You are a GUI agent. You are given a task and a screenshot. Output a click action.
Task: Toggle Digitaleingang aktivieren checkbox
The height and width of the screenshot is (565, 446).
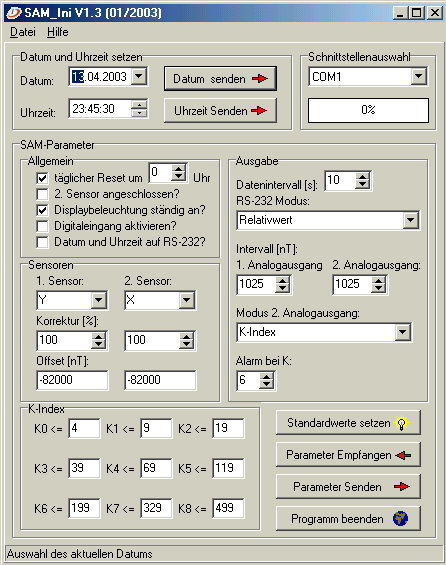42,226
